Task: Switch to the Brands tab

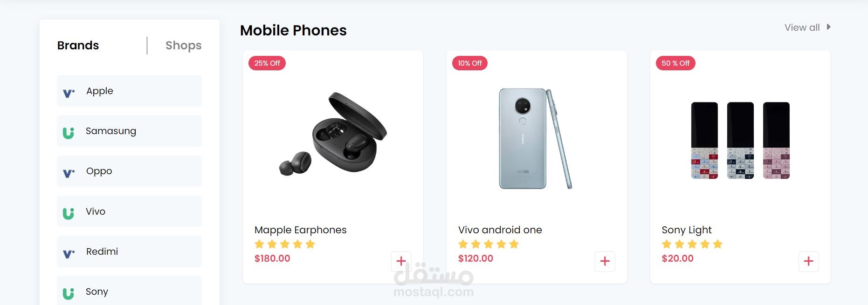Action: 78,45
